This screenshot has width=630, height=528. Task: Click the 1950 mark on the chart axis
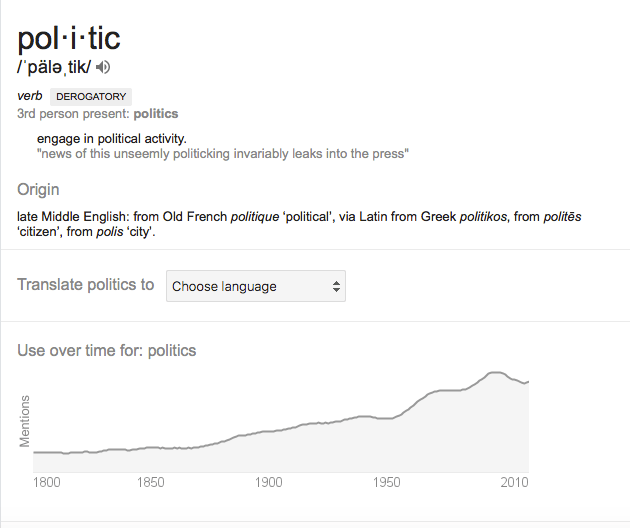click(x=387, y=483)
